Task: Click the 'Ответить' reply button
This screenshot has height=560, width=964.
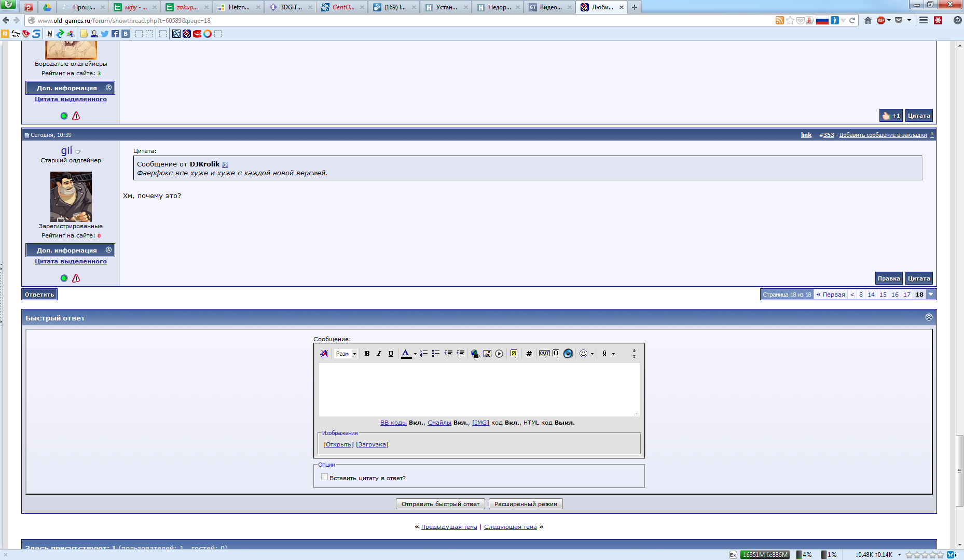Action: click(39, 295)
